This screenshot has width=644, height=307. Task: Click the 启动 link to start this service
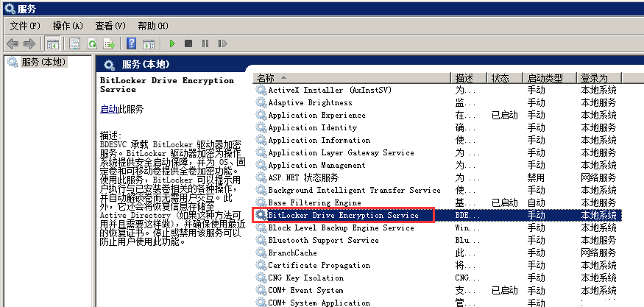[x=109, y=109]
